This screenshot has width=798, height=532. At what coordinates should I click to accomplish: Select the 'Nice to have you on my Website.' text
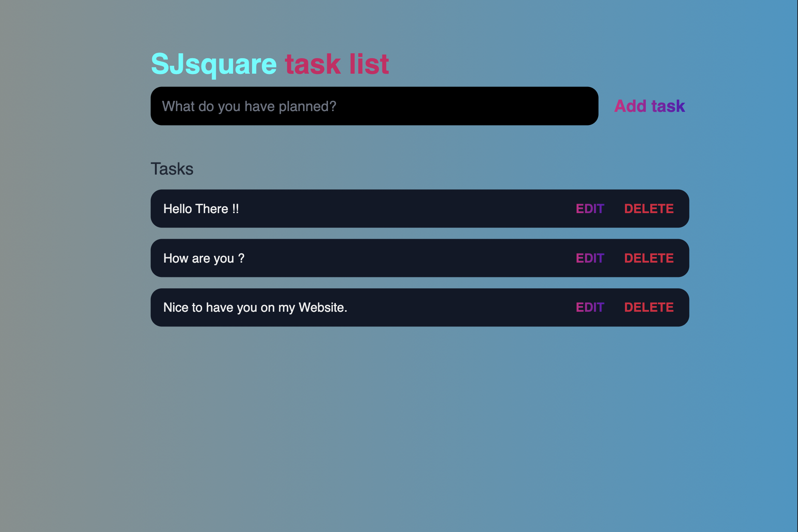pos(255,308)
